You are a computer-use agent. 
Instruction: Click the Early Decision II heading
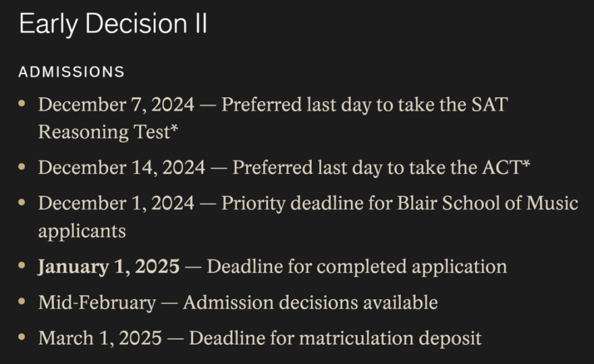click(x=113, y=25)
